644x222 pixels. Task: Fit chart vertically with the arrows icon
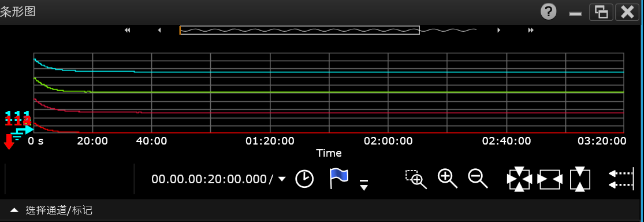580,179
